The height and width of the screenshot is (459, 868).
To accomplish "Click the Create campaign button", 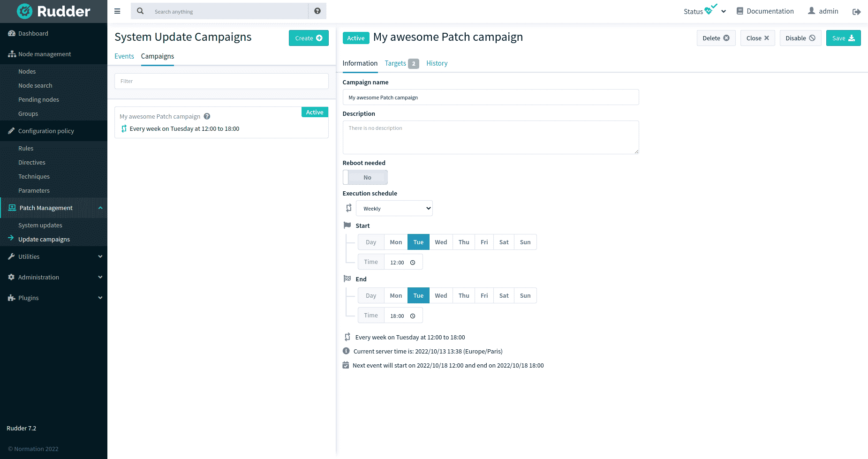I will click(309, 38).
